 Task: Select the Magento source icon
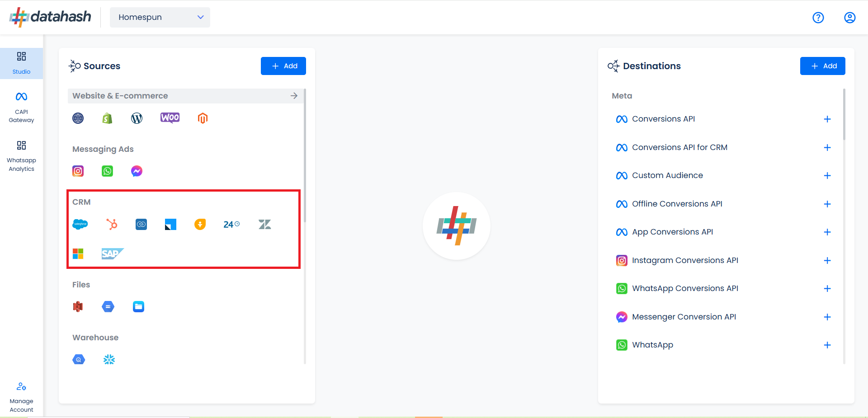pos(203,118)
